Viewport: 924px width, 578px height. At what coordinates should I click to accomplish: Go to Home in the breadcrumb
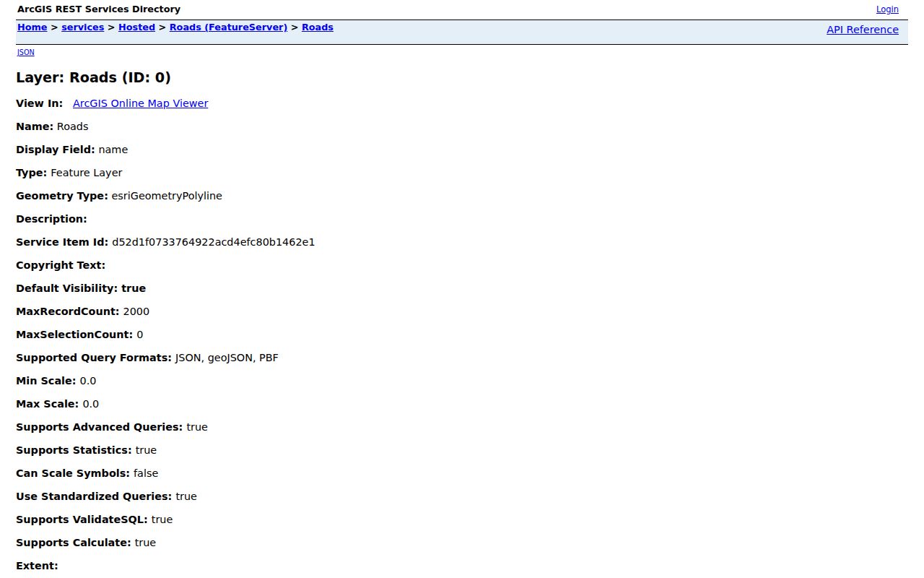pos(32,27)
